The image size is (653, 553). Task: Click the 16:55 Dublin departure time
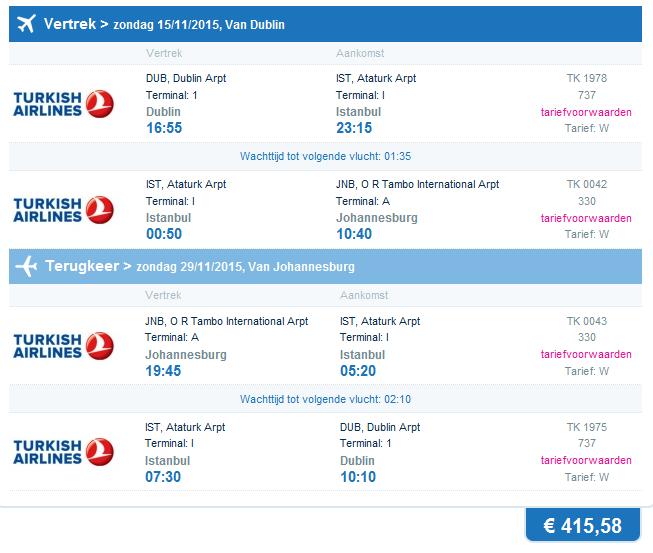(164, 128)
